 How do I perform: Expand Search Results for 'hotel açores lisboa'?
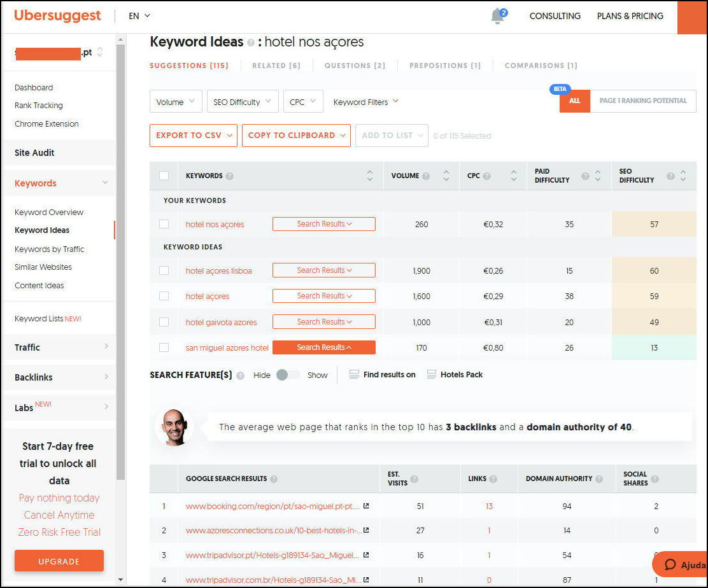click(323, 270)
